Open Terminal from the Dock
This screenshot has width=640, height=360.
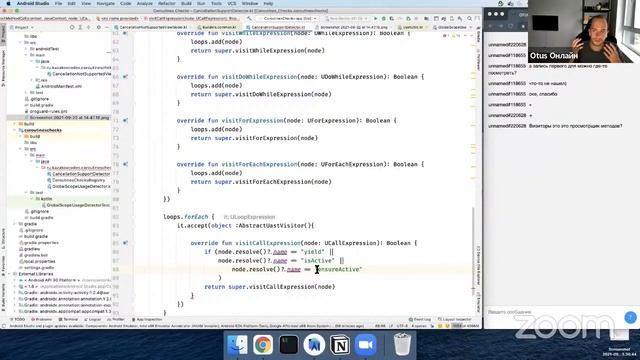289,345
